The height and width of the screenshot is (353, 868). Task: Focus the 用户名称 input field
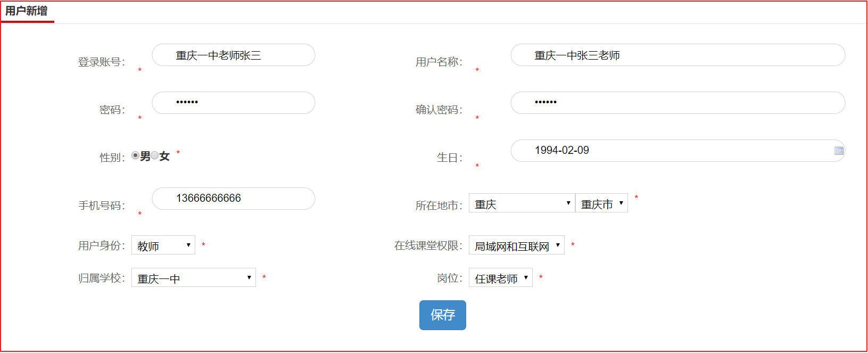pos(677,55)
